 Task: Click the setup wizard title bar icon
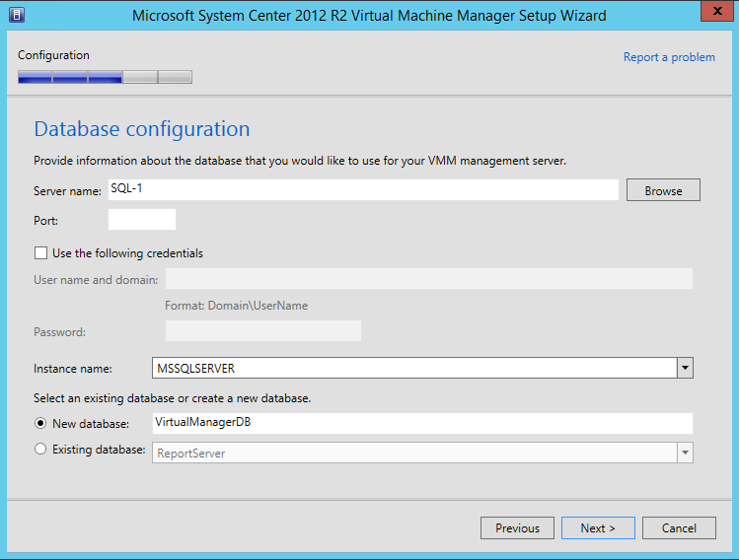tap(17, 15)
